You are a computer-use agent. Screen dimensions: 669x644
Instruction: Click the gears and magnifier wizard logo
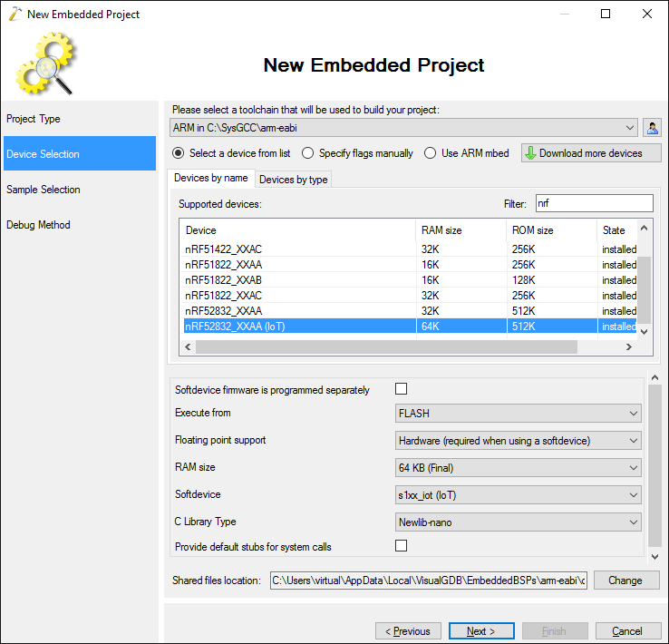pos(45,63)
